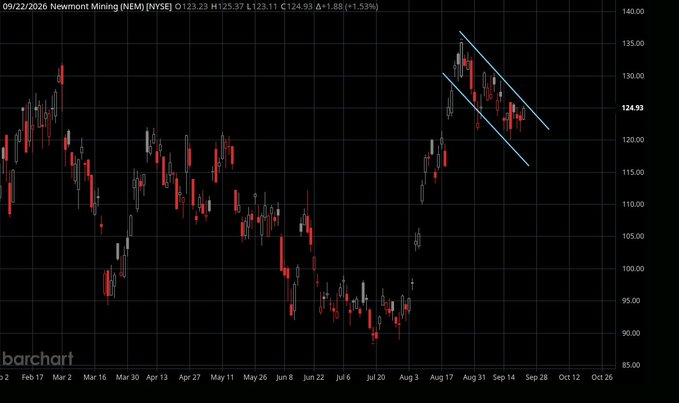Screen dimensions: 679x403
Task: Click the 90.00 price axis label
Action: point(631,333)
